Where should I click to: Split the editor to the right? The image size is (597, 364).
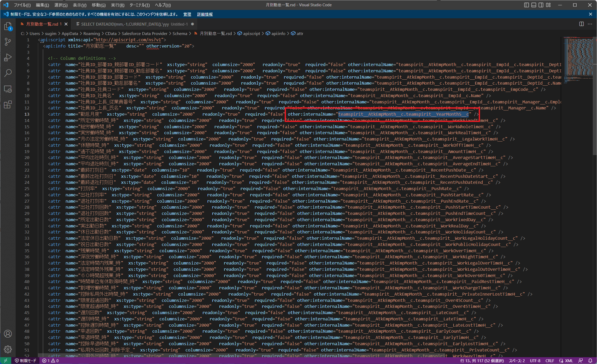[x=581, y=24]
